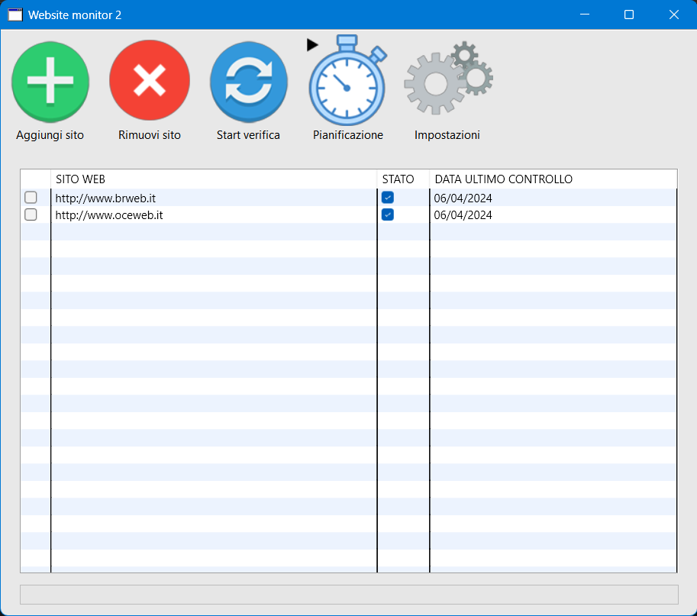The width and height of the screenshot is (697, 616).
Task: Click the Aggiungi sito label
Action: (50, 135)
